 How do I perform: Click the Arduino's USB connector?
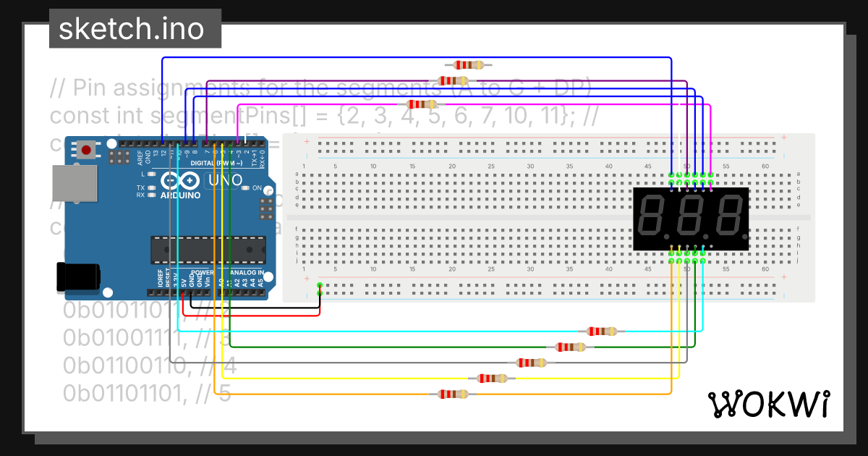[76, 182]
